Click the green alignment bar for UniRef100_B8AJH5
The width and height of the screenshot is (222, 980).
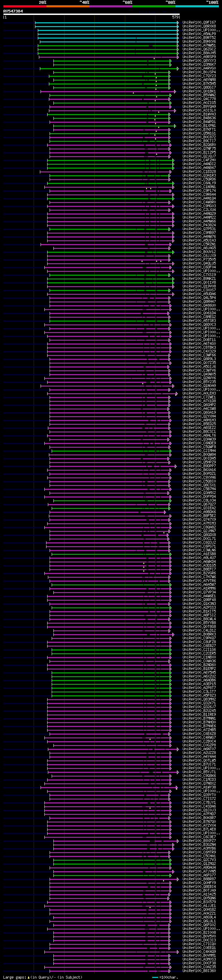pos(108,53)
